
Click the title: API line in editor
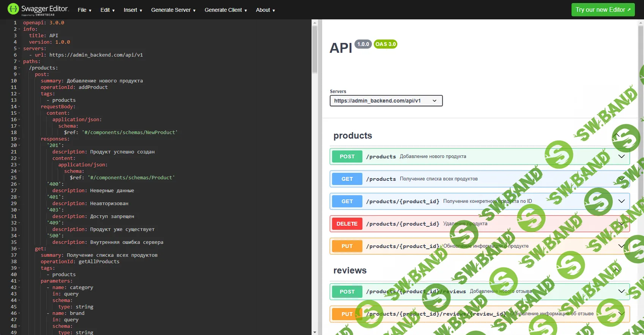pos(44,36)
